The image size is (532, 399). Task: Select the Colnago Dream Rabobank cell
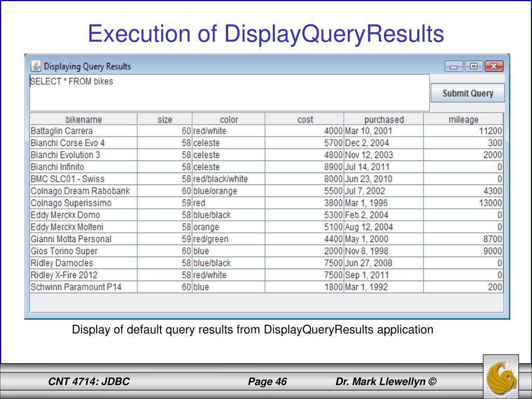click(84, 191)
